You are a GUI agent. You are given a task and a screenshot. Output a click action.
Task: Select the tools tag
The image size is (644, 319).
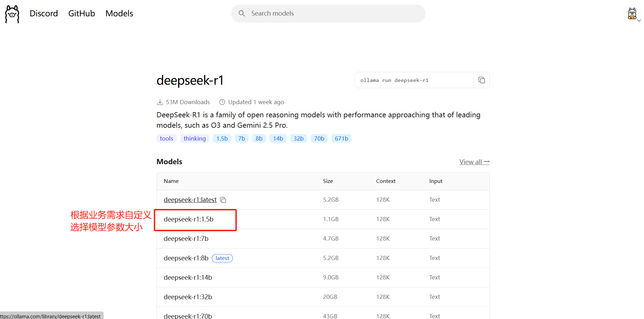tap(167, 138)
